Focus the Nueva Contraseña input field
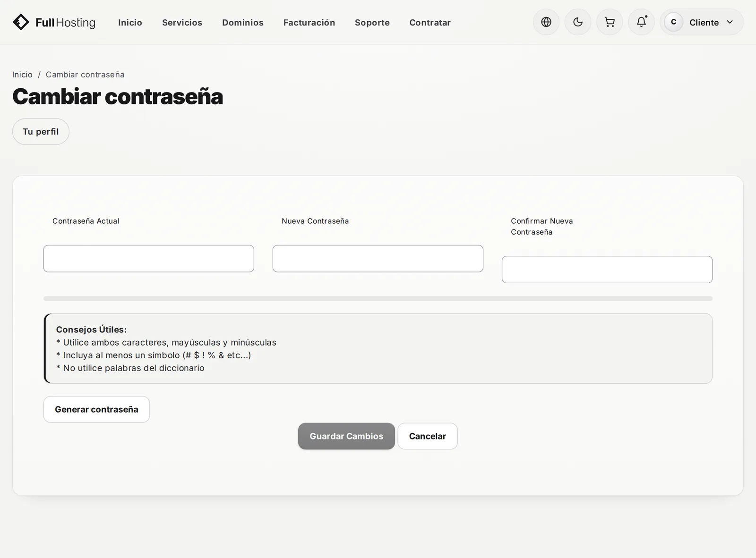 click(x=378, y=259)
